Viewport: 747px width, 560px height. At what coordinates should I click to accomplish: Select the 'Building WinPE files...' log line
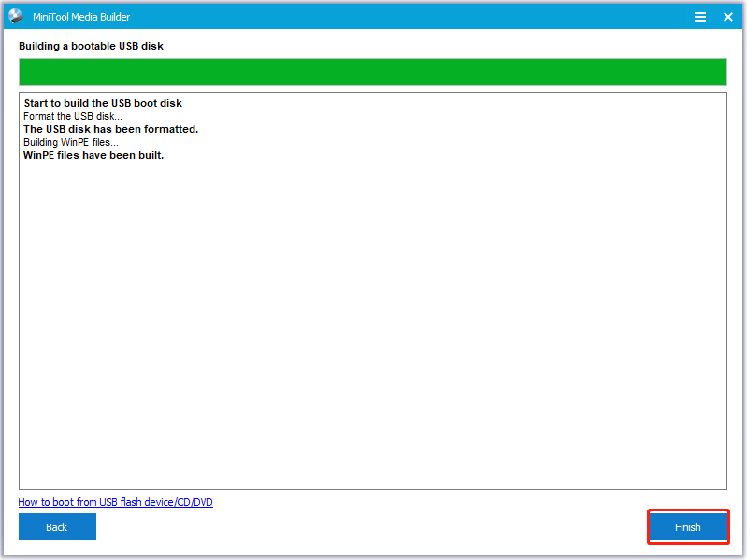(71, 142)
